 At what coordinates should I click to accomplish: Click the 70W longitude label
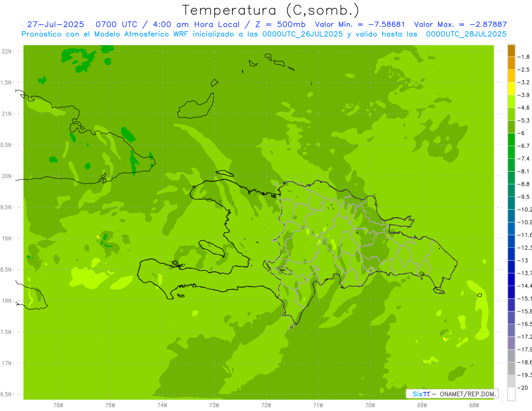pyautogui.click(x=370, y=405)
